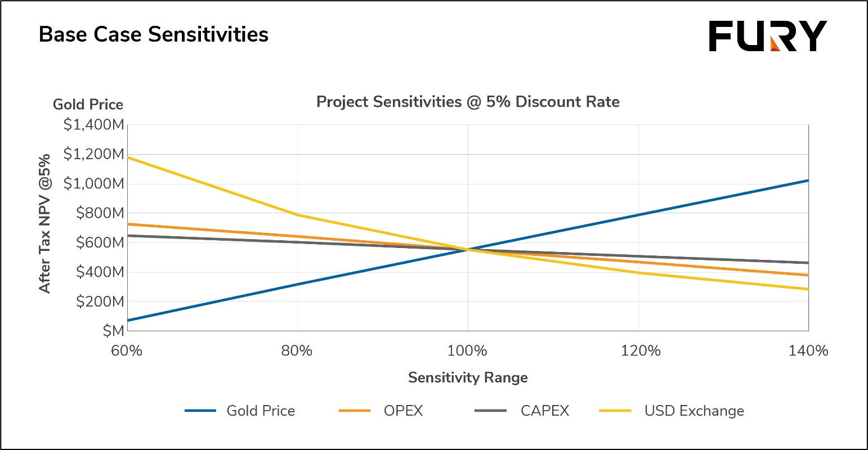Select the Base Case Sensitivities heading

coord(154,35)
